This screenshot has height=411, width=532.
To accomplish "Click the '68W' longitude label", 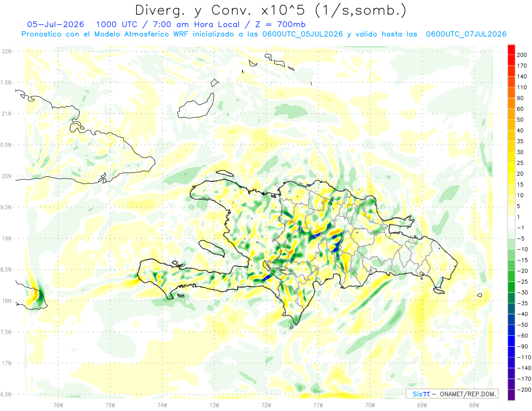I will [474, 405].
